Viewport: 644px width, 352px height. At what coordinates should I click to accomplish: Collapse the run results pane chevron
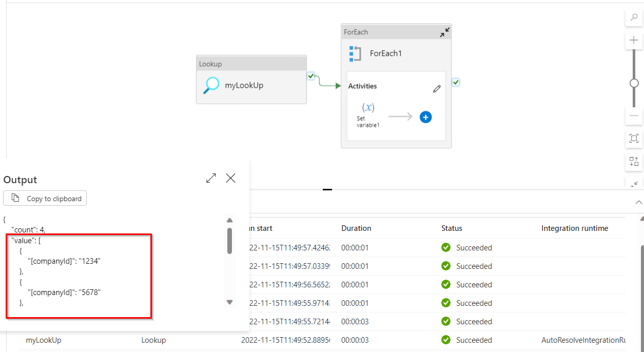coord(639,202)
